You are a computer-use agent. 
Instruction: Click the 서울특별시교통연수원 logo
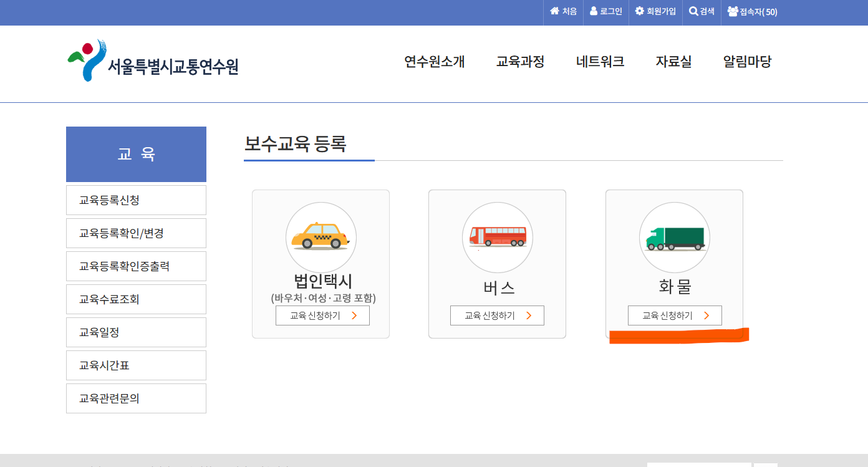[153, 61]
